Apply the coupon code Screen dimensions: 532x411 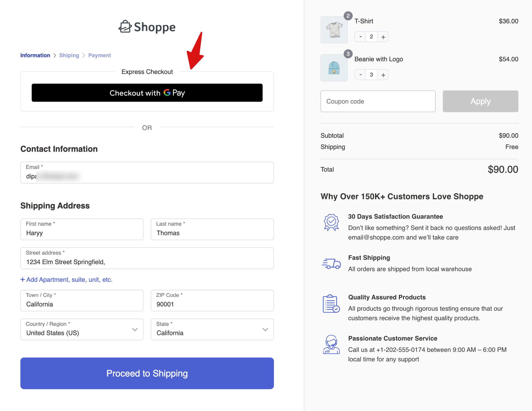[480, 101]
